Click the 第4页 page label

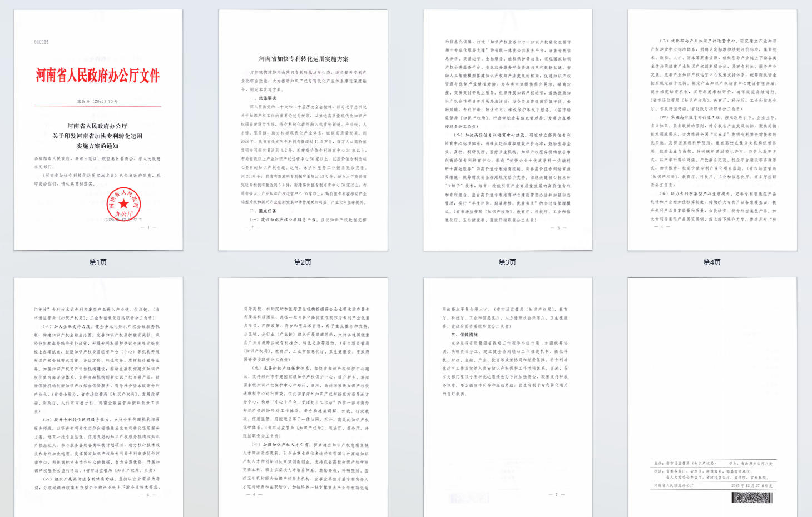tap(712, 262)
